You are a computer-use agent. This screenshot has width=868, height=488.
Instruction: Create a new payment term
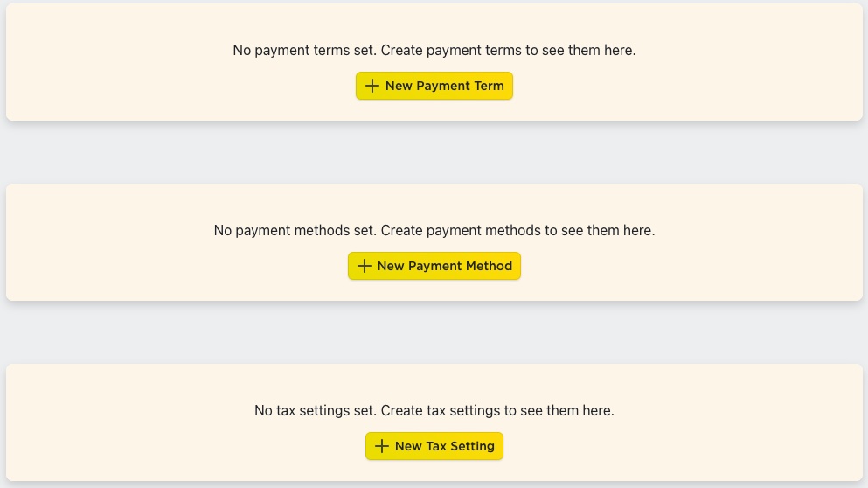pos(434,86)
